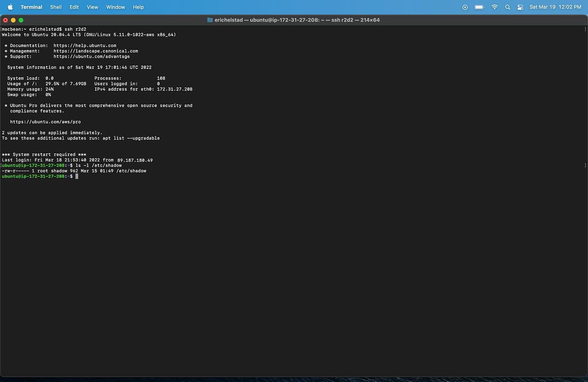Open the Help menu
588x382 pixels.
tap(138, 7)
